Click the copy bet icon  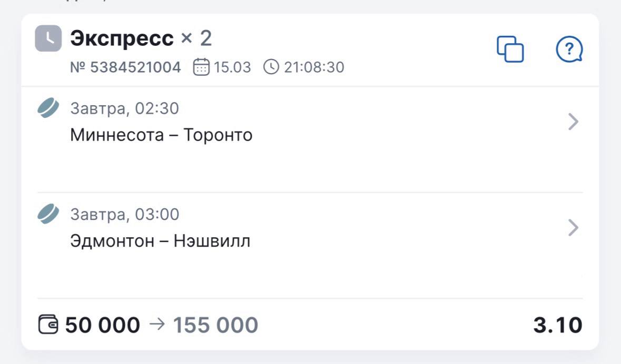[x=510, y=49]
